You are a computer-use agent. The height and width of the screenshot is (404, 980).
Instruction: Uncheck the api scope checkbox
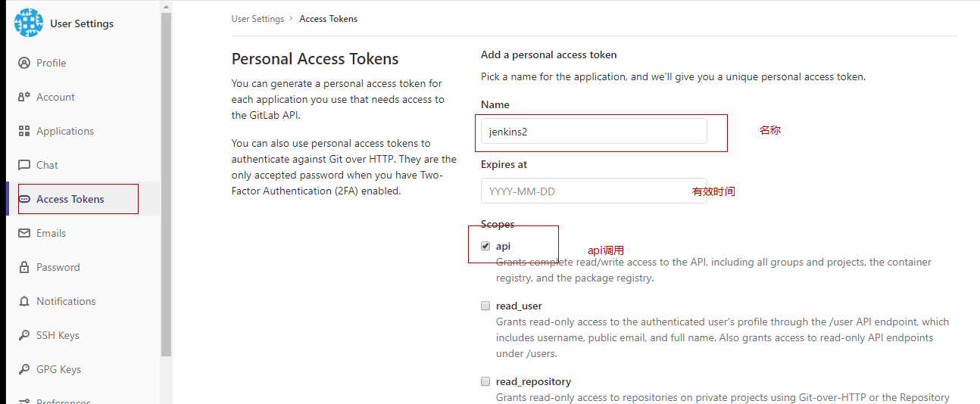click(485, 246)
